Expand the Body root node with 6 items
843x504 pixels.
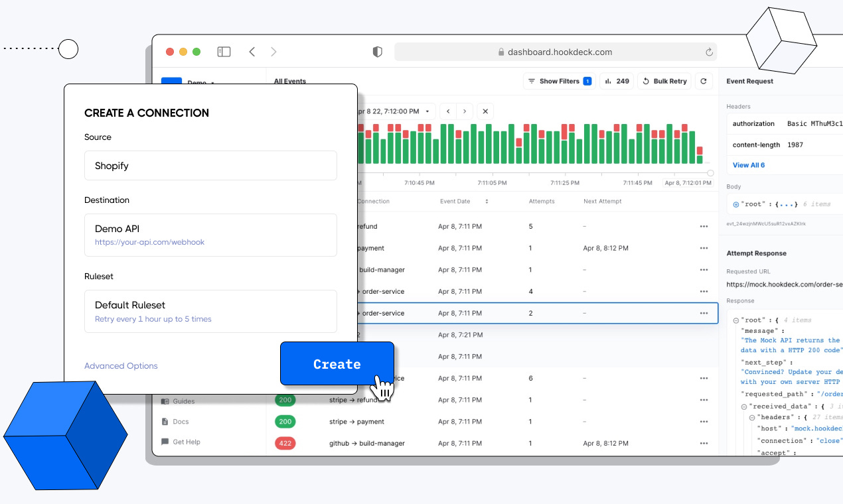point(735,204)
